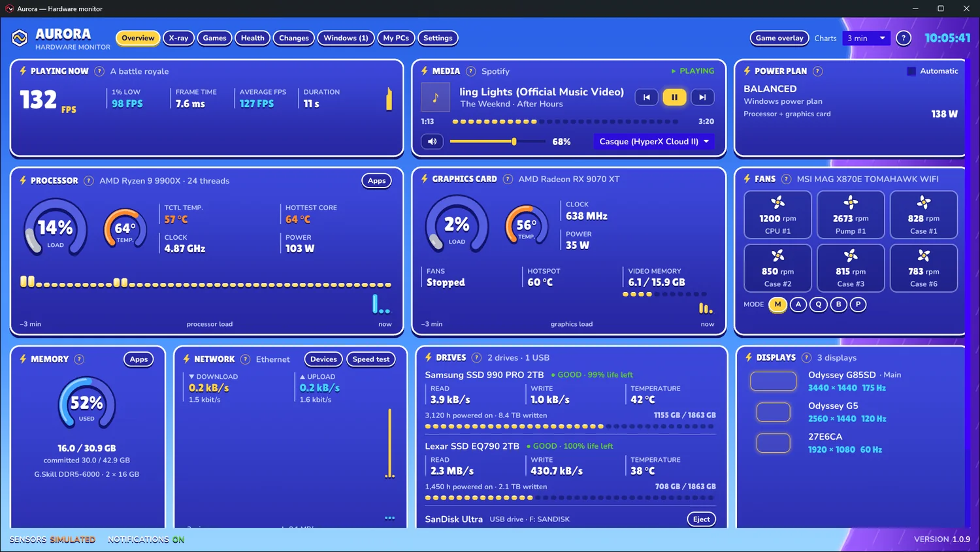The width and height of the screenshot is (980, 552).
Task: Click the Drives help icon
Action: click(x=477, y=357)
